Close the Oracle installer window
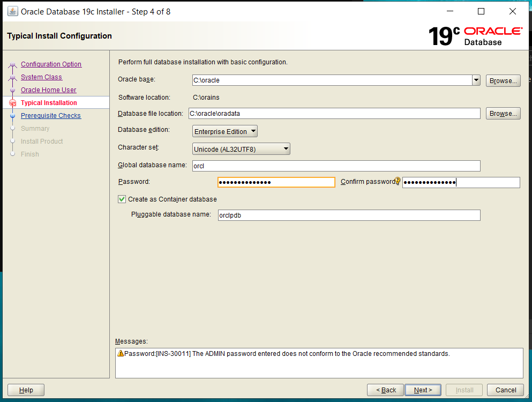Screen dimensions: 532x402 click(x=513, y=12)
